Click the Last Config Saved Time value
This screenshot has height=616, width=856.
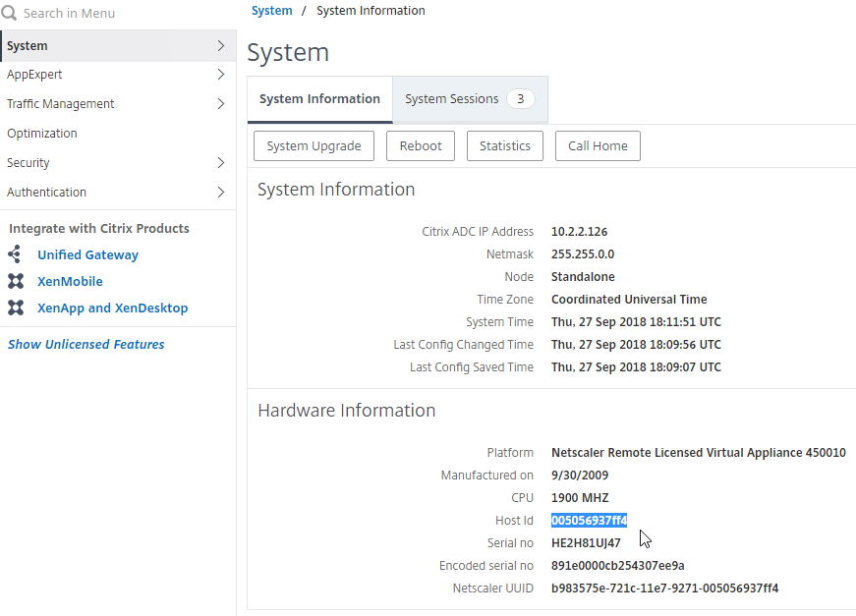pos(636,367)
